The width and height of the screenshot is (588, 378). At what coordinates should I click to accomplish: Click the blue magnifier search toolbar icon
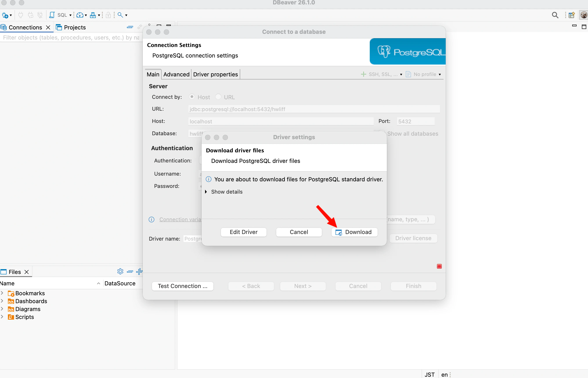120,15
